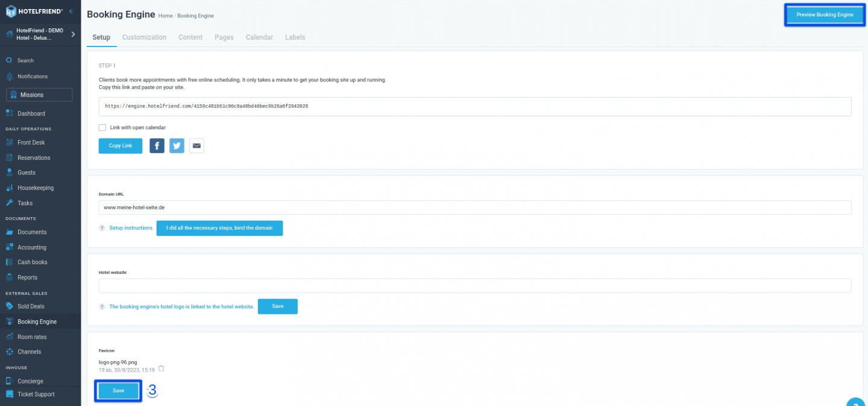
Task: Switch to the Customization tab
Action: click(x=144, y=37)
